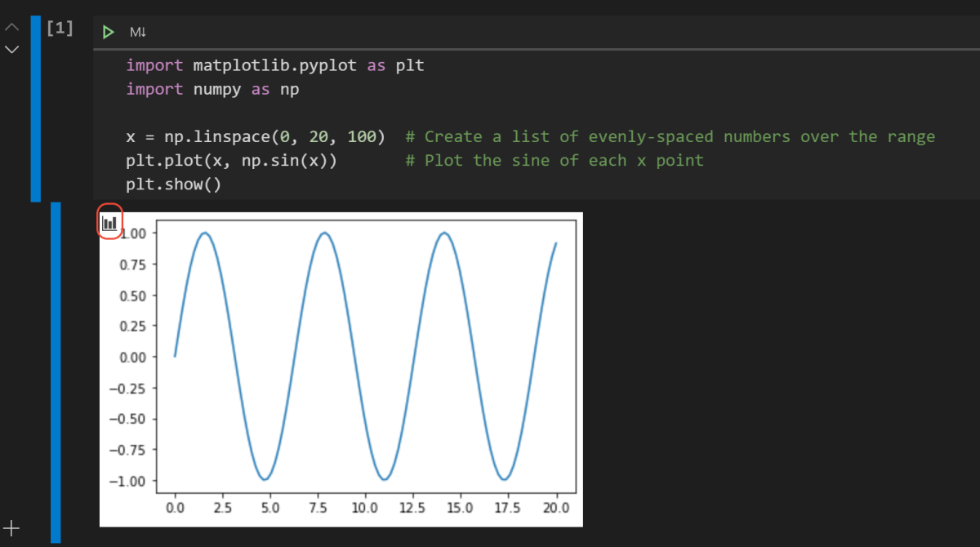
Task: Toggle cell focus by clicking execution count [1]
Action: pyautogui.click(x=60, y=27)
